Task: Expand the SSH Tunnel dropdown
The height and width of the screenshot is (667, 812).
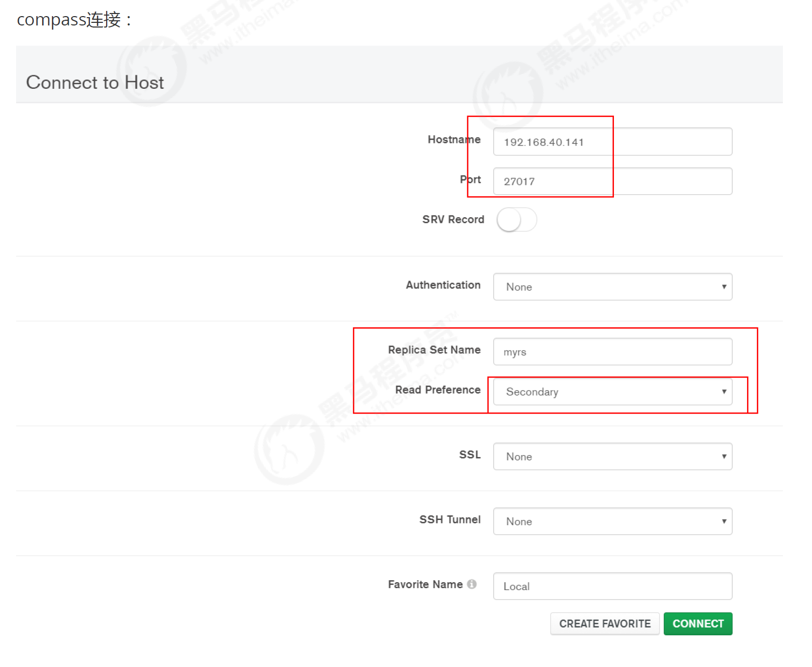Action: [x=612, y=522]
